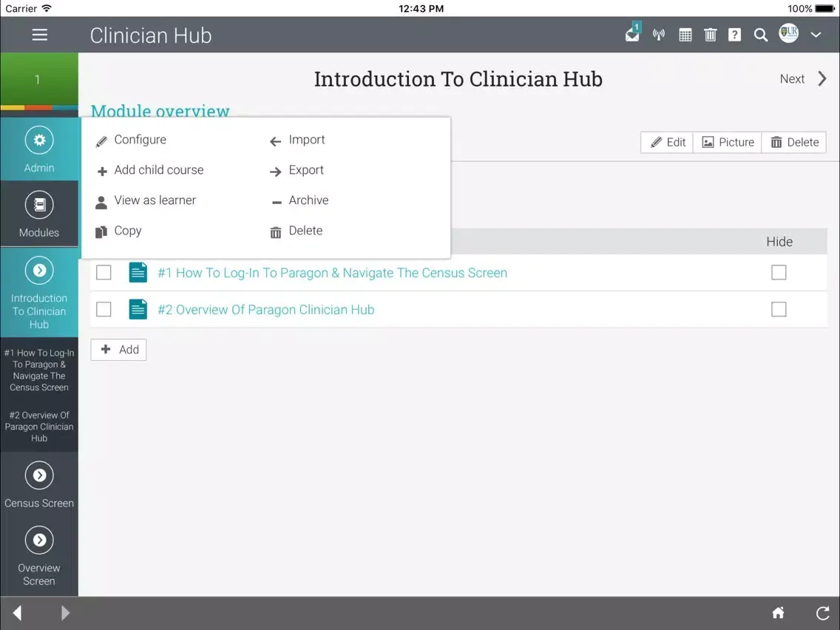Expand the Census Screen module
Screen dimensions: 840x630
tap(39, 484)
